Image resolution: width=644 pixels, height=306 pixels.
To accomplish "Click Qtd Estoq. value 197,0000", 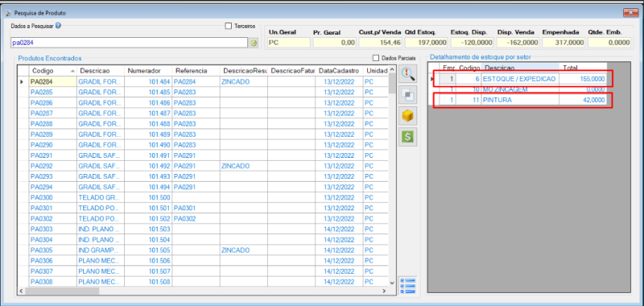I will (427, 43).
